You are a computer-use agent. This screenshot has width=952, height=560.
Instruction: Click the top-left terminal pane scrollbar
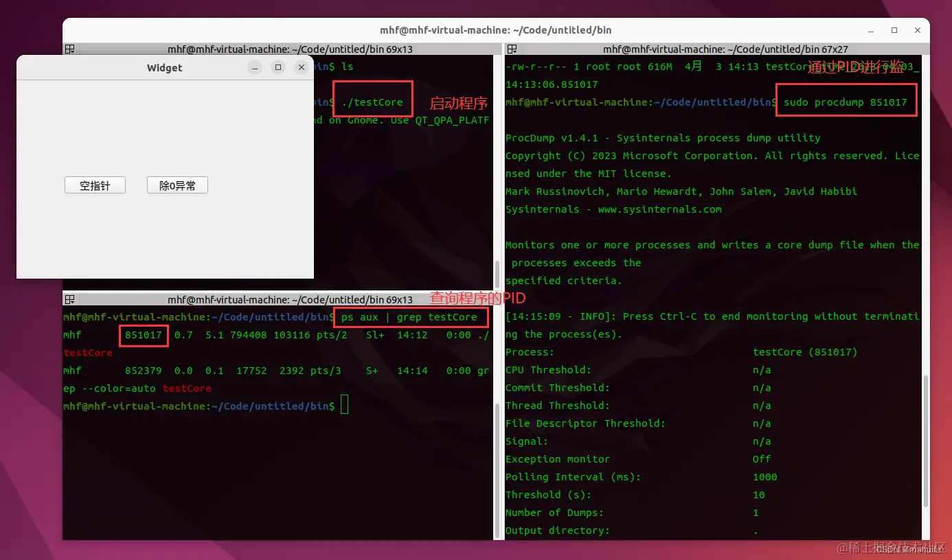(x=497, y=274)
